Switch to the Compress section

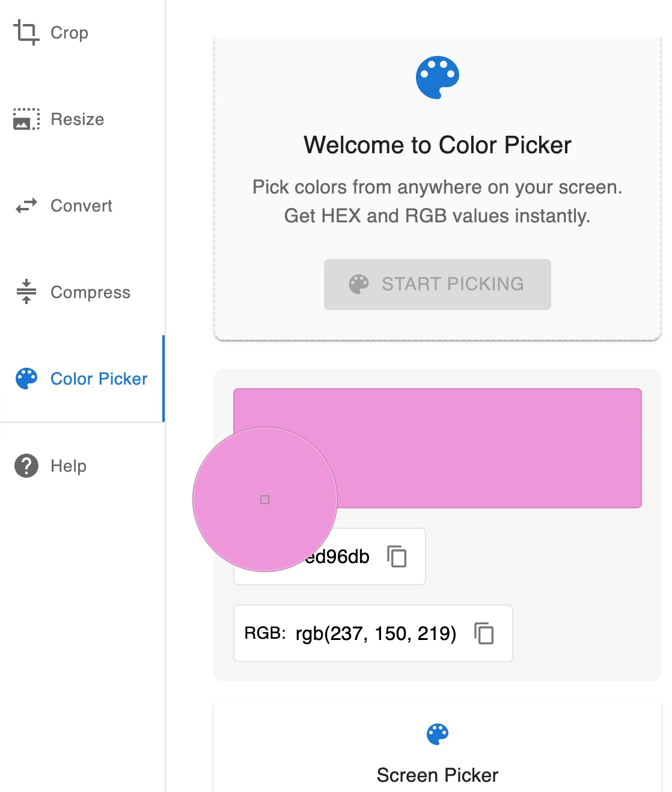coord(82,292)
